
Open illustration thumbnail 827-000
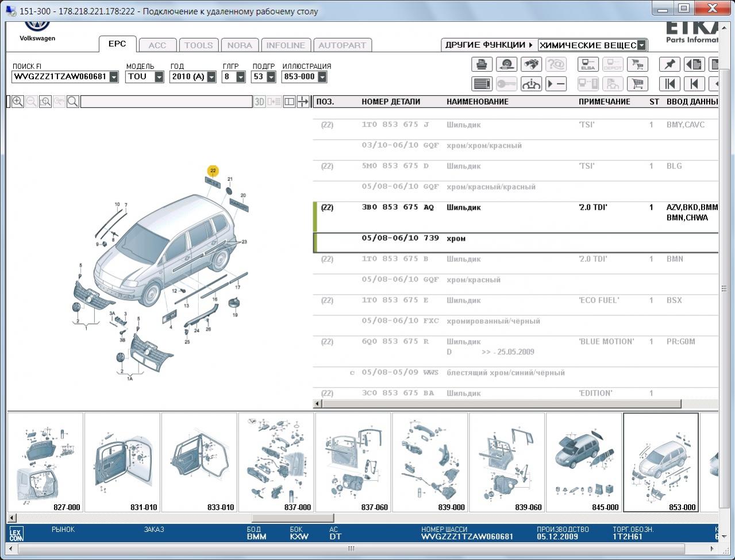pos(45,462)
